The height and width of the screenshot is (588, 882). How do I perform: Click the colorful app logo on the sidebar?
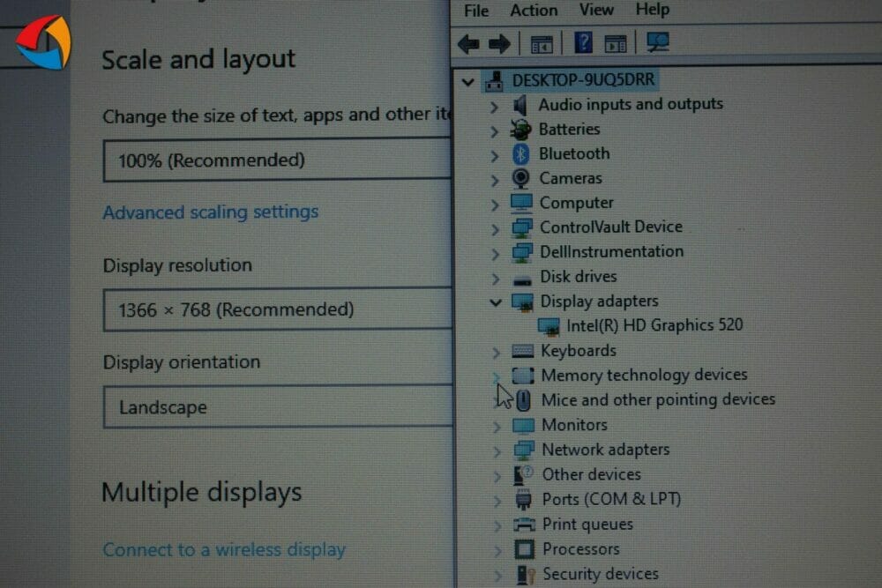[43, 42]
